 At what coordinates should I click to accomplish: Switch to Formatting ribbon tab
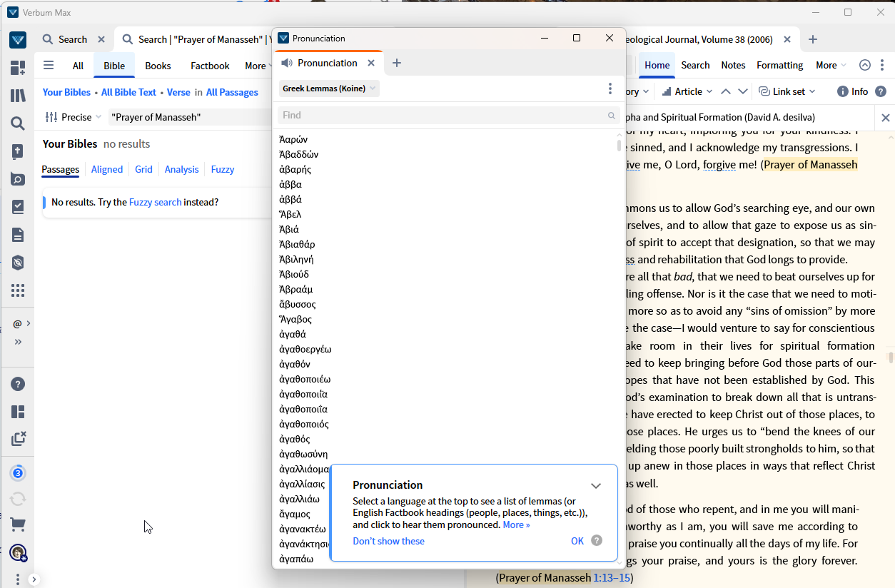(780, 65)
